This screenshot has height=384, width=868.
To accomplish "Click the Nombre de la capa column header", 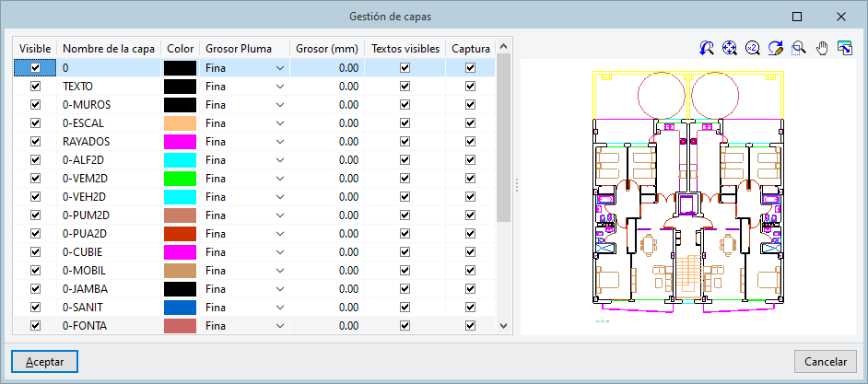I will pyautogui.click(x=108, y=48).
